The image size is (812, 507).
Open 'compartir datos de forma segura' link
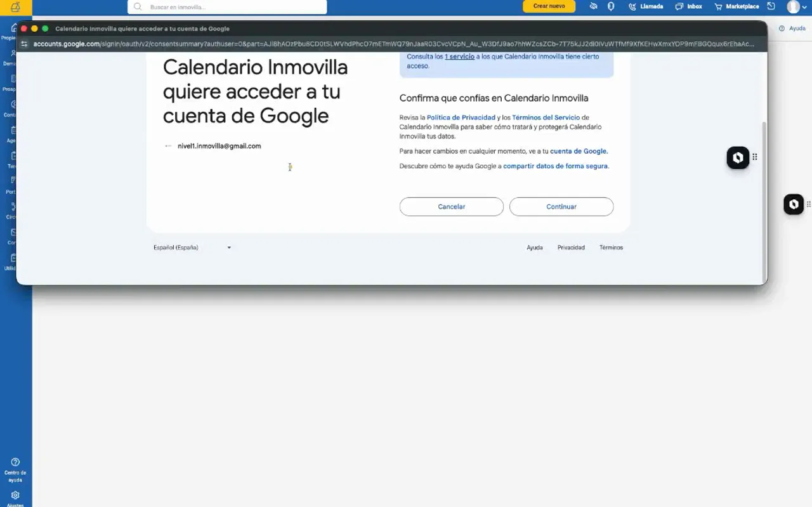pos(555,166)
